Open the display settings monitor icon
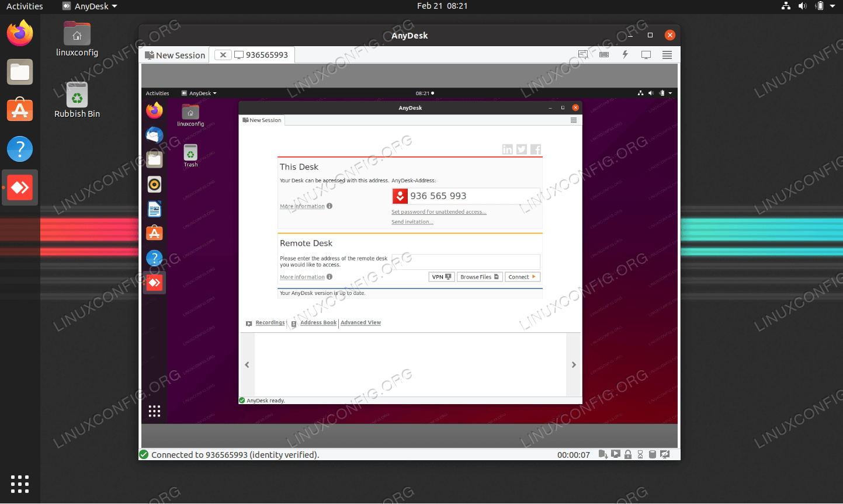The image size is (843, 504). click(x=646, y=55)
